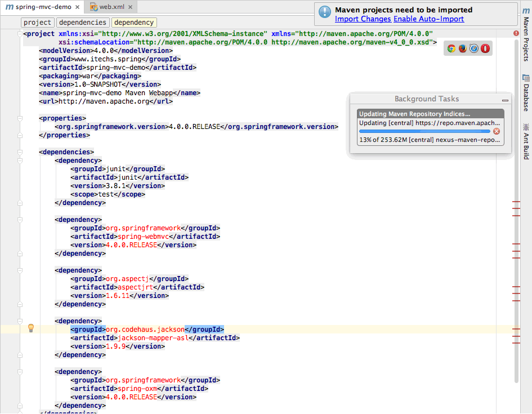Click the 1.6.11 version value

tap(118, 296)
